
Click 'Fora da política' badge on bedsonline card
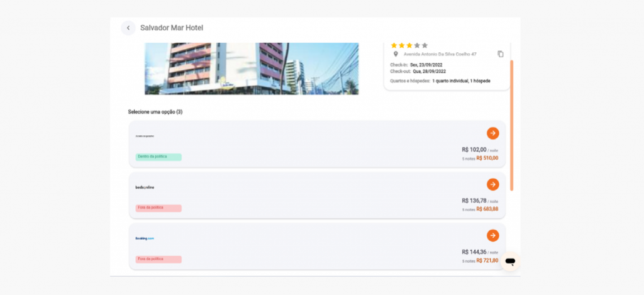click(x=158, y=208)
